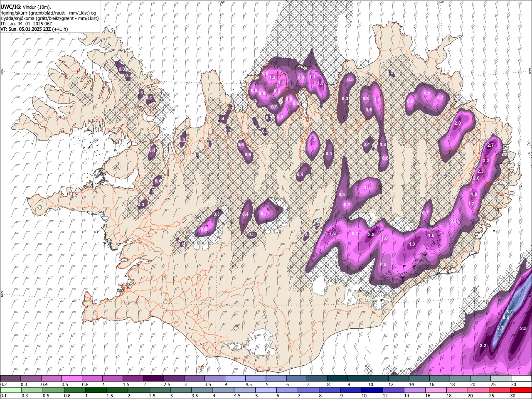Viewport: 532px width, 399px height.
Task: Click the light lavender 4–4.5 snow legend swatch
Action: click(x=235, y=379)
